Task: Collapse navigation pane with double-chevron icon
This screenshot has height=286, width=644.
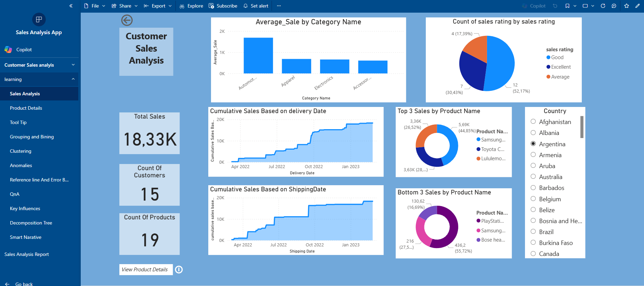Action: coord(71,6)
